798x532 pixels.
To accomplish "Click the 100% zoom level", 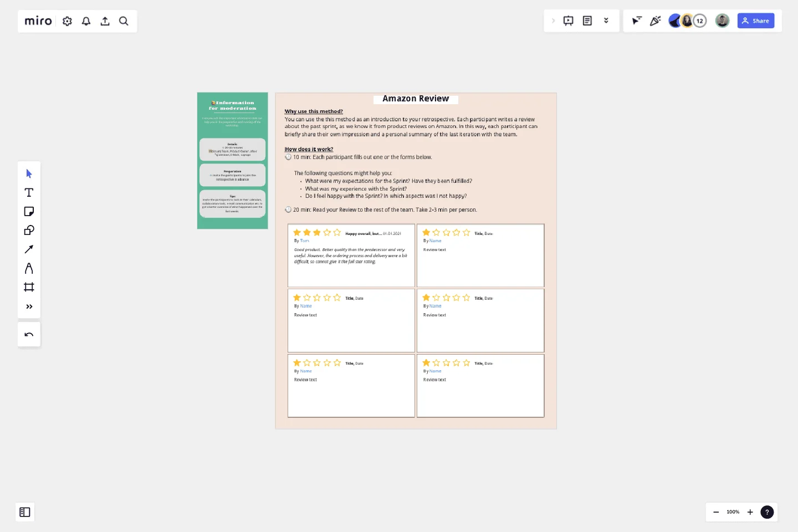I will (x=733, y=512).
